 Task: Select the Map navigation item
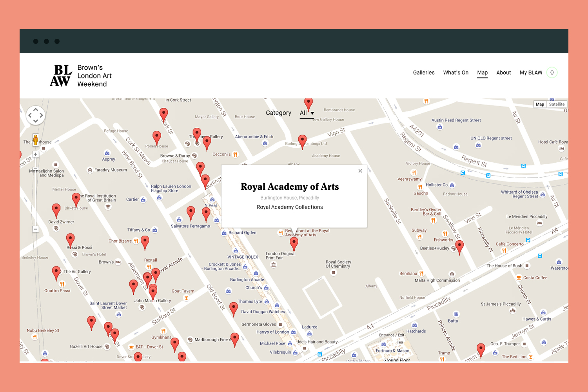click(483, 73)
